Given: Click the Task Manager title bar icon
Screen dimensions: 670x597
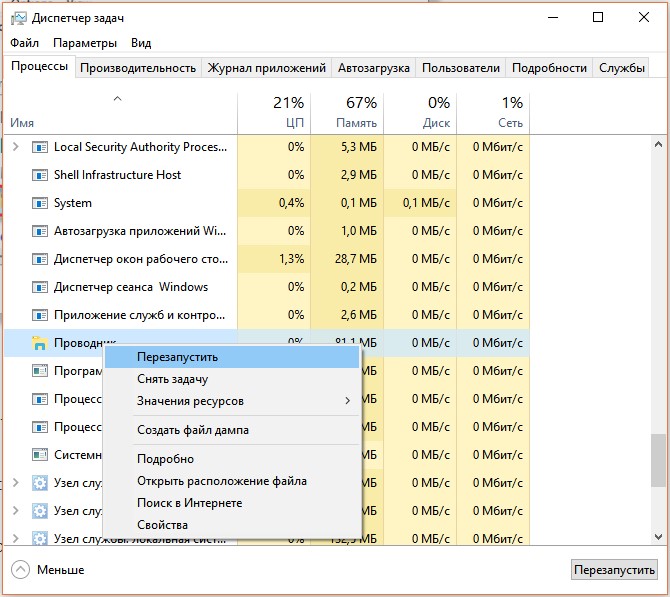Looking at the screenshot, I should click(19, 18).
